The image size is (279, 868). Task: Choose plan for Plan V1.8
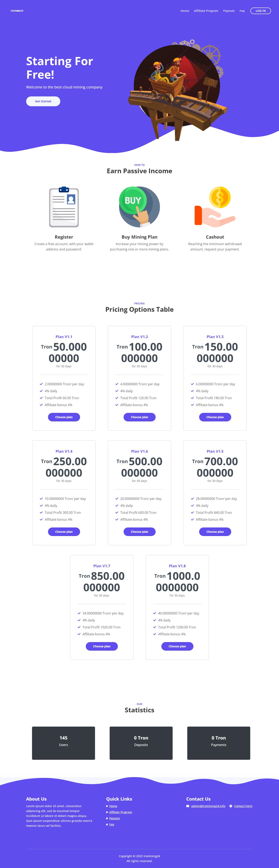(177, 646)
